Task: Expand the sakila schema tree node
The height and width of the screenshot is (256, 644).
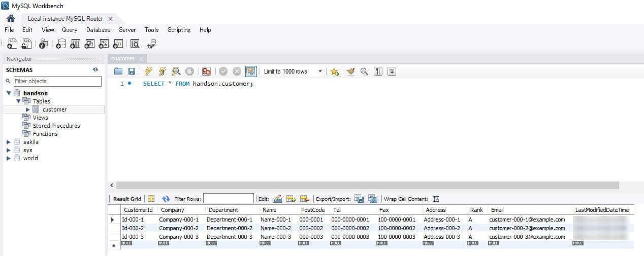Action: click(9, 142)
